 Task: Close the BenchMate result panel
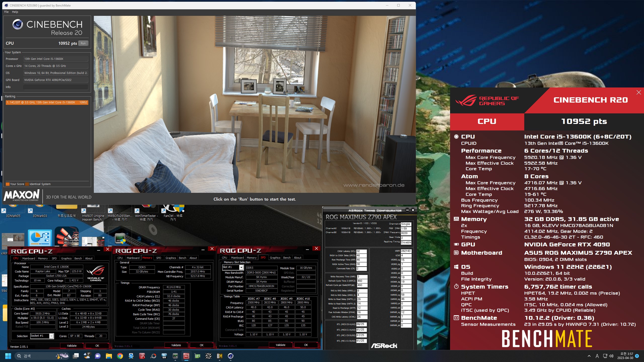pyautogui.click(x=638, y=93)
